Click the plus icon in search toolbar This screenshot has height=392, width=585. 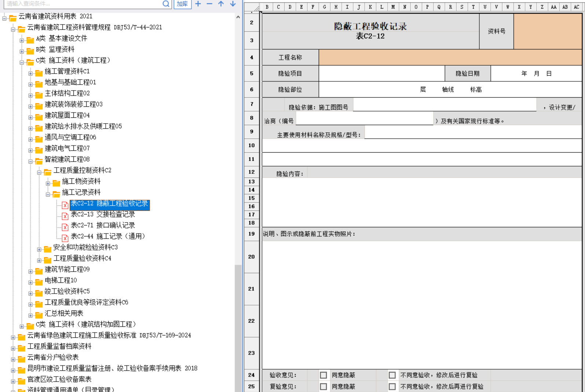[x=198, y=4]
